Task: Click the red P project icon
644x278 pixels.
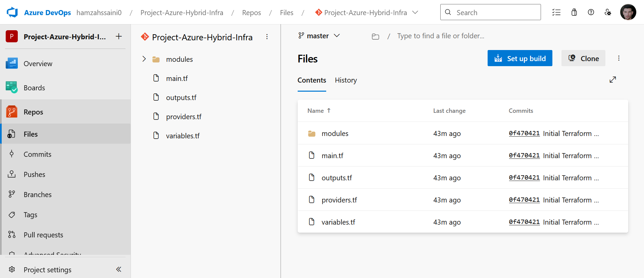Action: 12,36
